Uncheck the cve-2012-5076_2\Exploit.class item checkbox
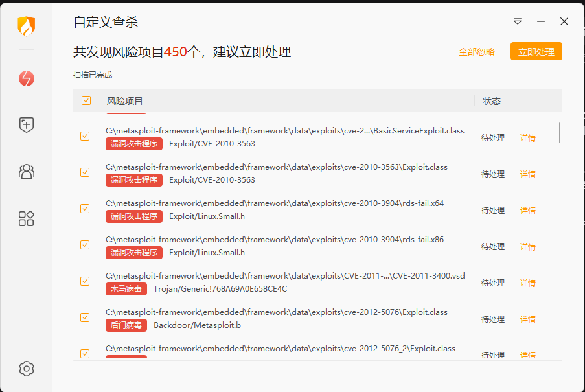 click(85, 353)
